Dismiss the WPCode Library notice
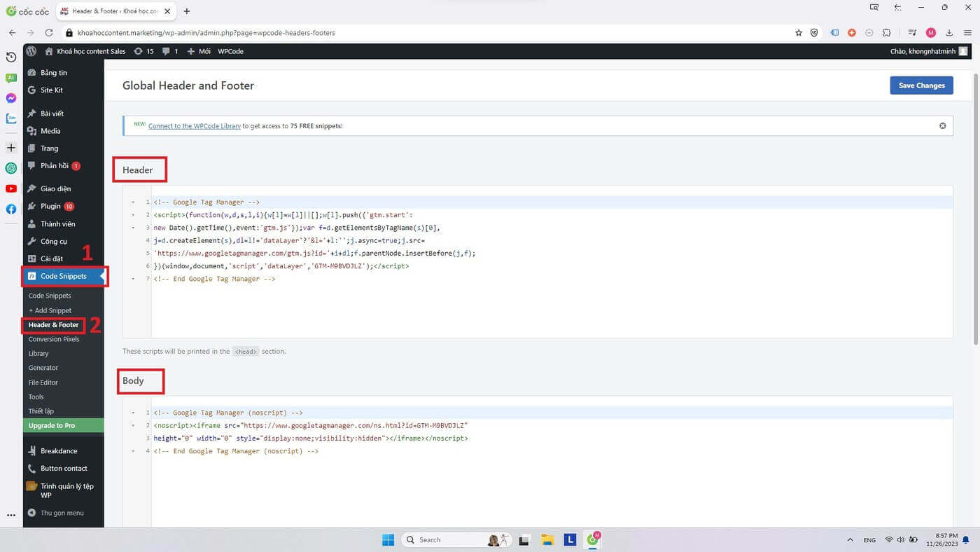Image resolution: width=980 pixels, height=552 pixels. click(942, 126)
